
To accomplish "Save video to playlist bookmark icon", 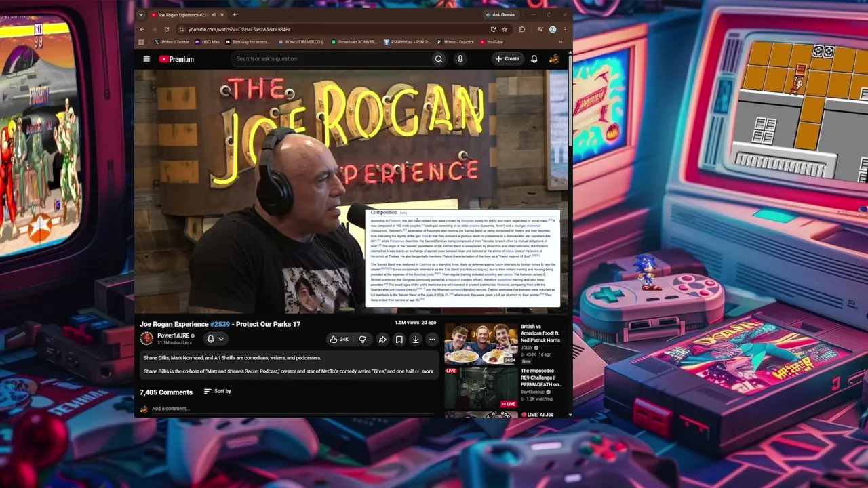I will [399, 340].
